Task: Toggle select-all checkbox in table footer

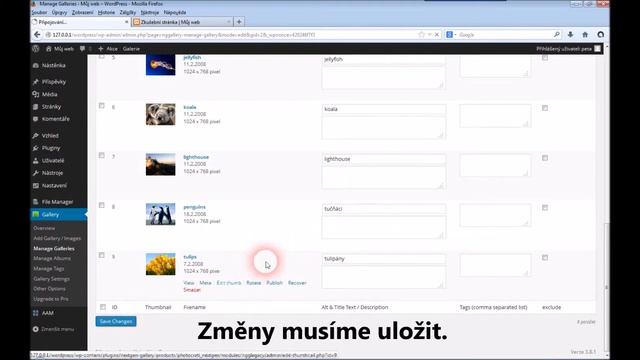Action: (103, 307)
